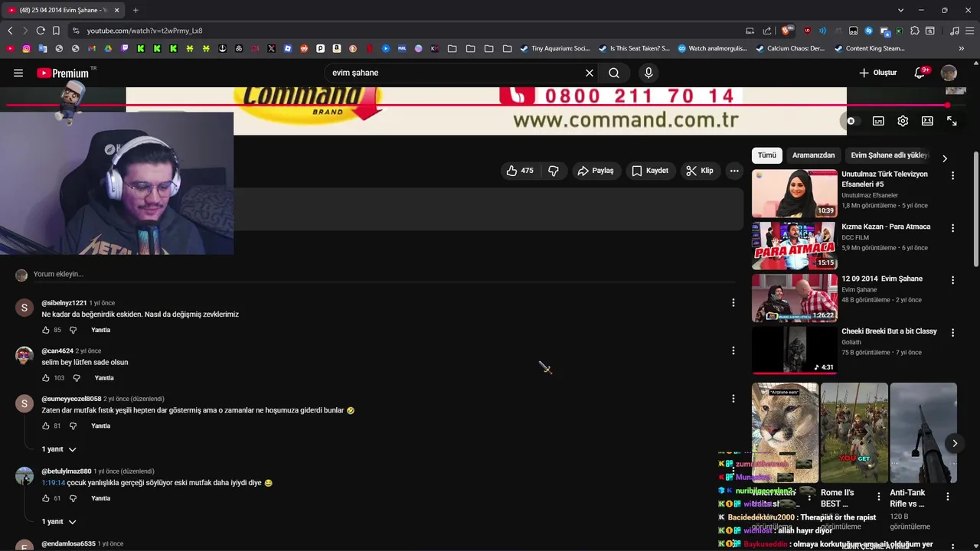980x551 pixels.
Task: Dislike the comment by @can4624
Action: [x=77, y=378]
